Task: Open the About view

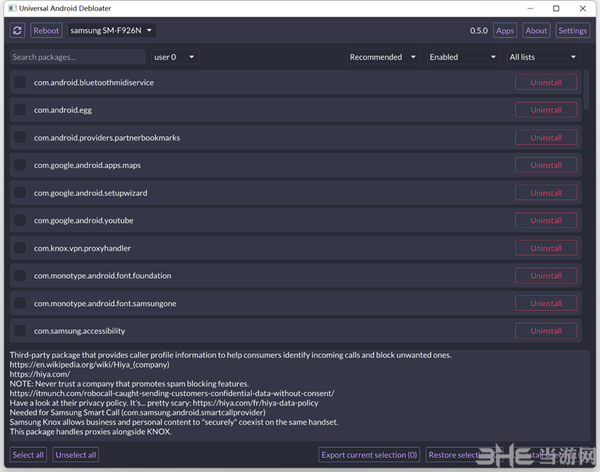Action: click(x=536, y=31)
